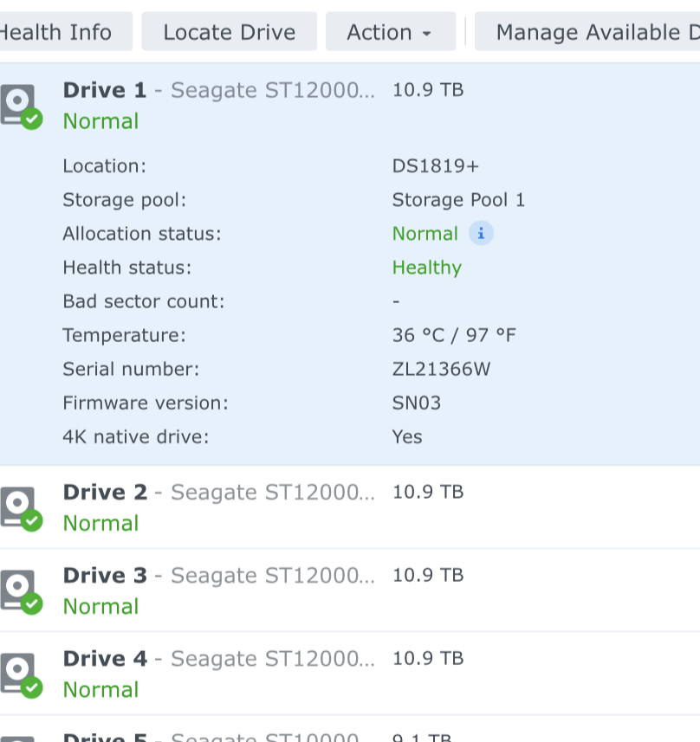The width and height of the screenshot is (700, 742).
Task: Click the Drive 4 capacity 10.9 TB
Action: (x=428, y=659)
